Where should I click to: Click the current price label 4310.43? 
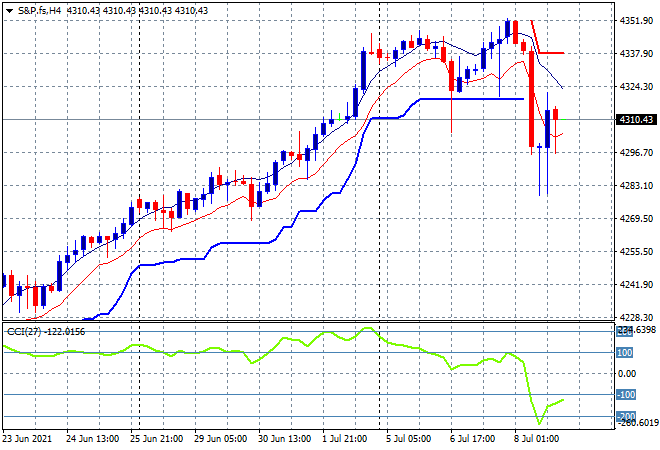637,120
